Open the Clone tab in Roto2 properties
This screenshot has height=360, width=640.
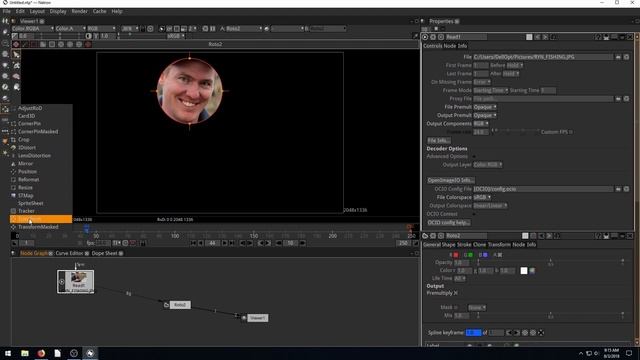pos(479,244)
